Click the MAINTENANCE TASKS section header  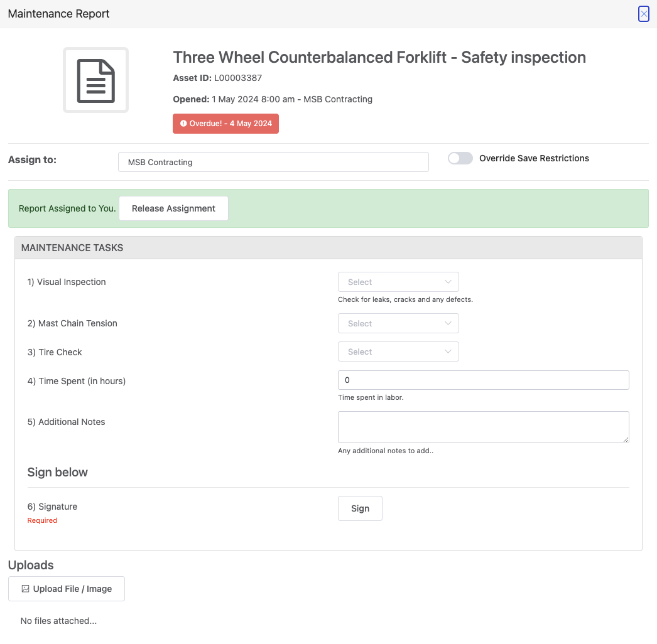click(72, 247)
